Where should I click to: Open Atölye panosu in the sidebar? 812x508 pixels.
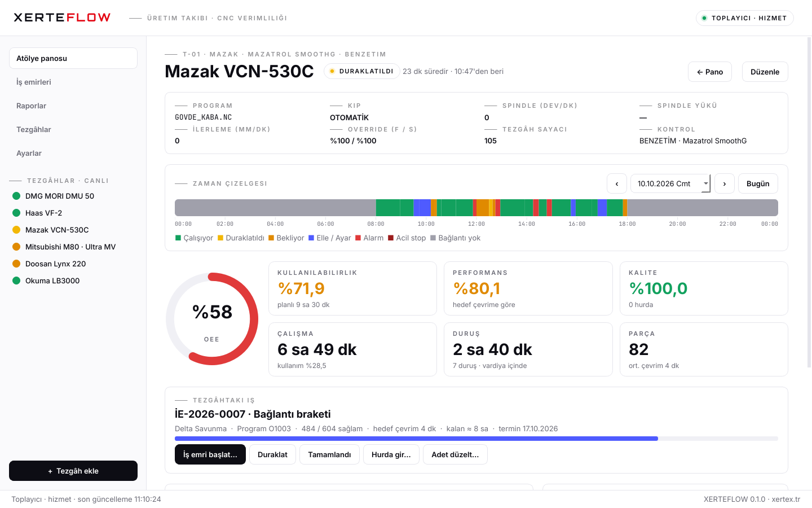coord(73,58)
